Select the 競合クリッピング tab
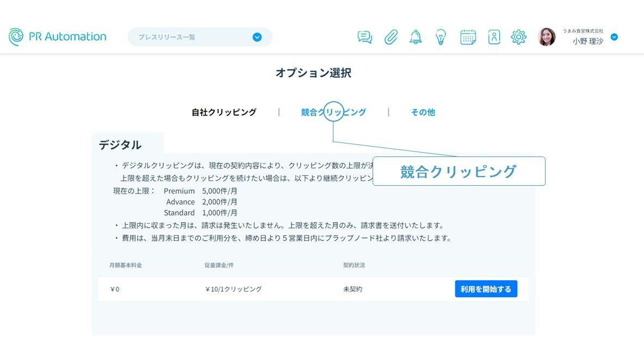Viewport: 644px width, 358px height. tap(333, 112)
